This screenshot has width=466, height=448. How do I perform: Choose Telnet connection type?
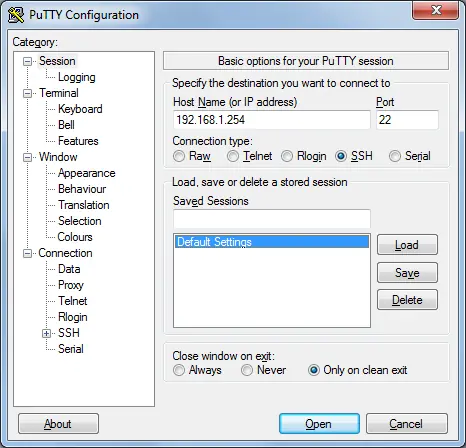click(233, 156)
